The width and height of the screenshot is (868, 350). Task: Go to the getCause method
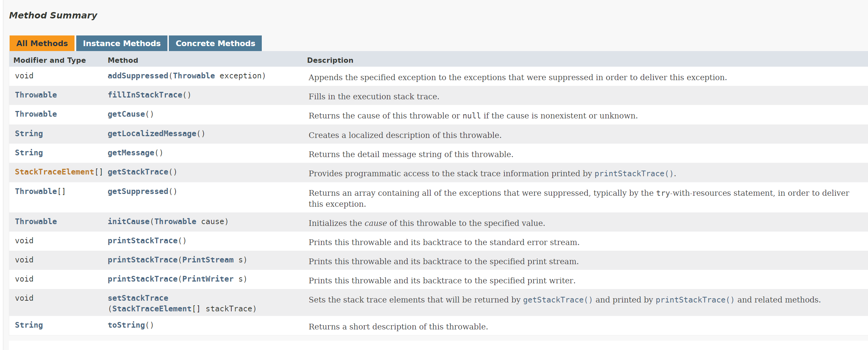pyautogui.click(x=126, y=114)
